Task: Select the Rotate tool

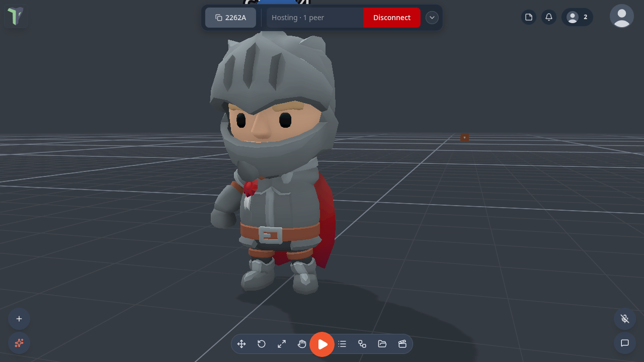Action: pyautogui.click(x=262, y=344)
